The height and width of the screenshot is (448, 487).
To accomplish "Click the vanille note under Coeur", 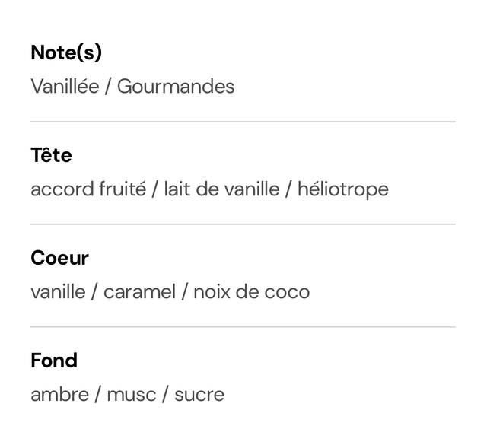I will pyautogui.click(x=58, y=292).
